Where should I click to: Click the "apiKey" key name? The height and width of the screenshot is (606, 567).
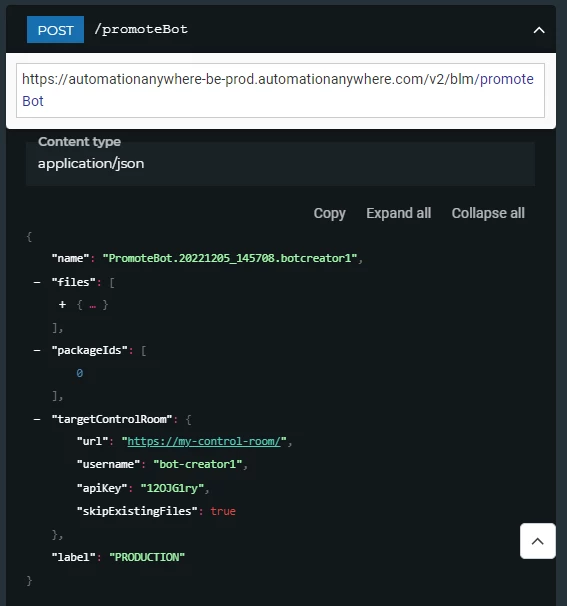[102, 488]
